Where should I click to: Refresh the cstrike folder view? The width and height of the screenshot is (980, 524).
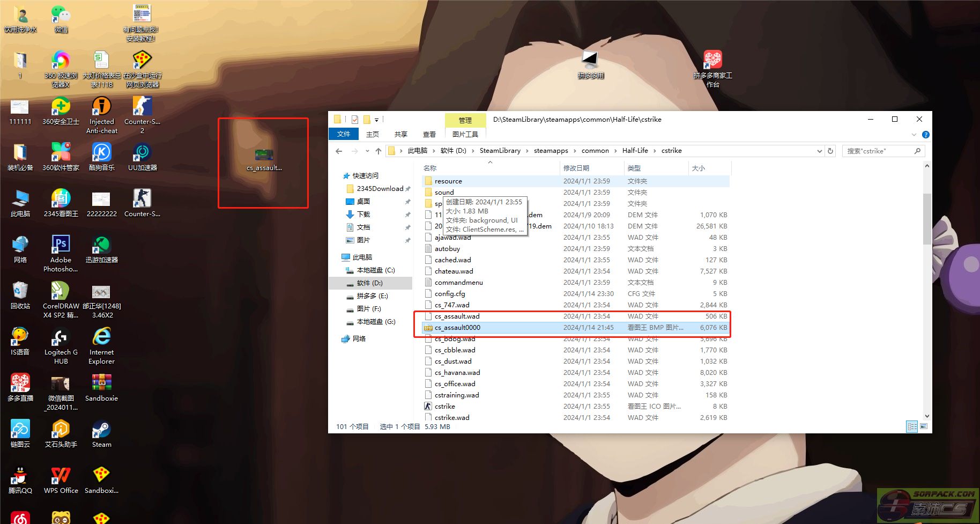pos(830,151)
